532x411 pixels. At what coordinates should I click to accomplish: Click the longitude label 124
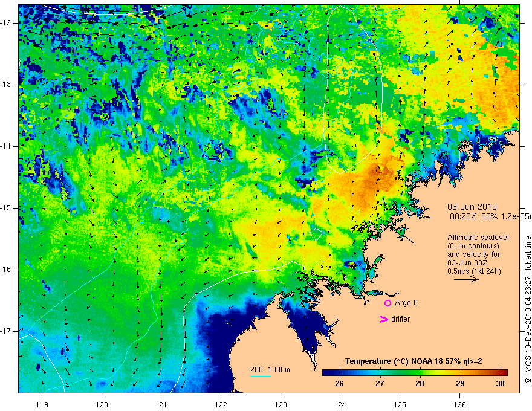tap(340, 404)
